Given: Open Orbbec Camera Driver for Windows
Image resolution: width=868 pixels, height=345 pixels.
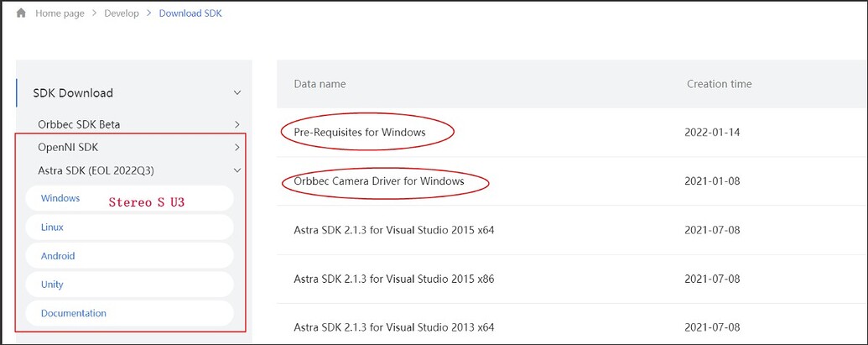Looking at the screenshot, I should point(379,181).
